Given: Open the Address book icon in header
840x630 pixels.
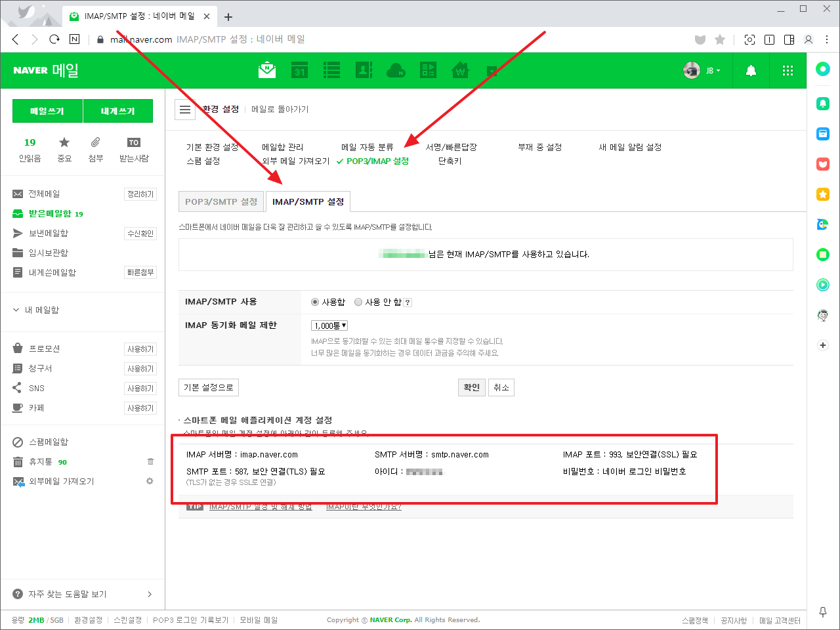Looking at the screenshot, I should (364, 70).
